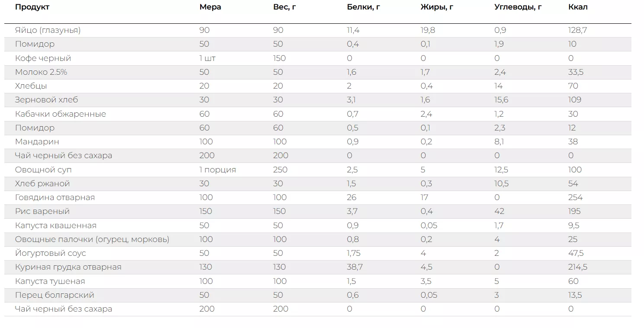The width and height of the screenshot is (644, 328).
Task: Click the 254 kcal value cell
Action: [575, 197]
